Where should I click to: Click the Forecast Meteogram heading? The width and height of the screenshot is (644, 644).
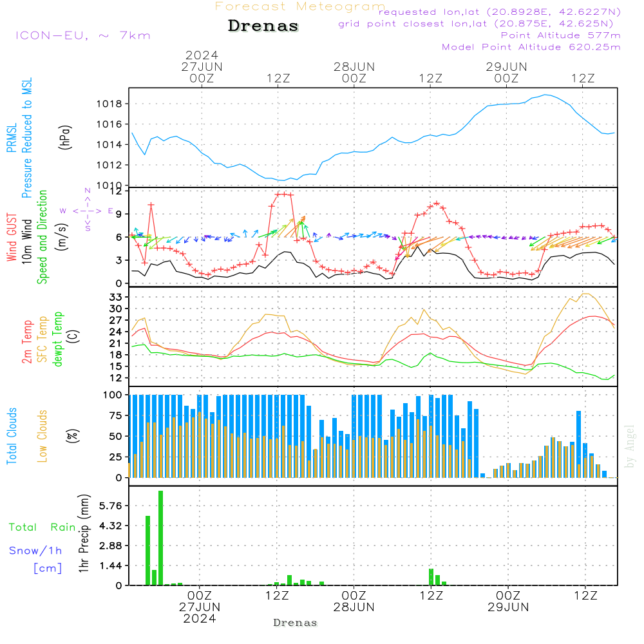[299, 6]
